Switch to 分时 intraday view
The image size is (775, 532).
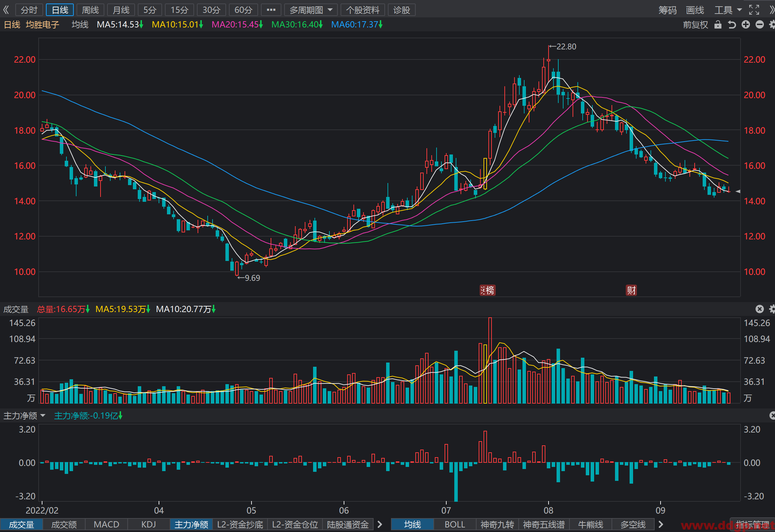point(29,10)
